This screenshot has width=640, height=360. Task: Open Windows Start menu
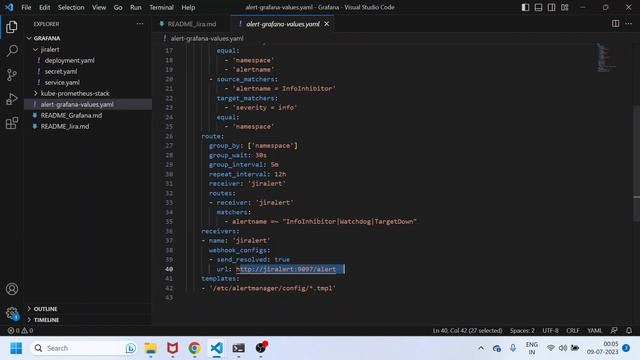click(16, 348)
